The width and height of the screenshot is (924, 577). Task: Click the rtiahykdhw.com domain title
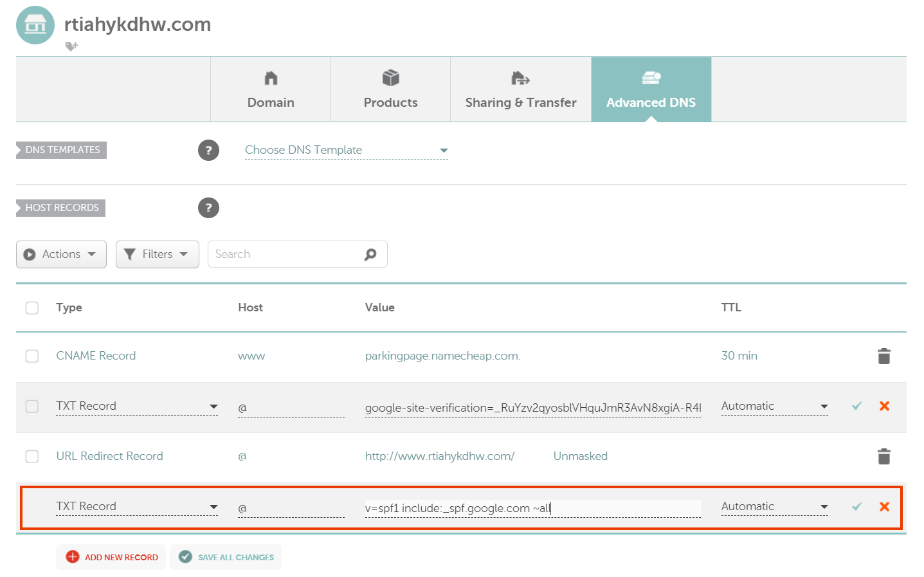coord(138,24)
